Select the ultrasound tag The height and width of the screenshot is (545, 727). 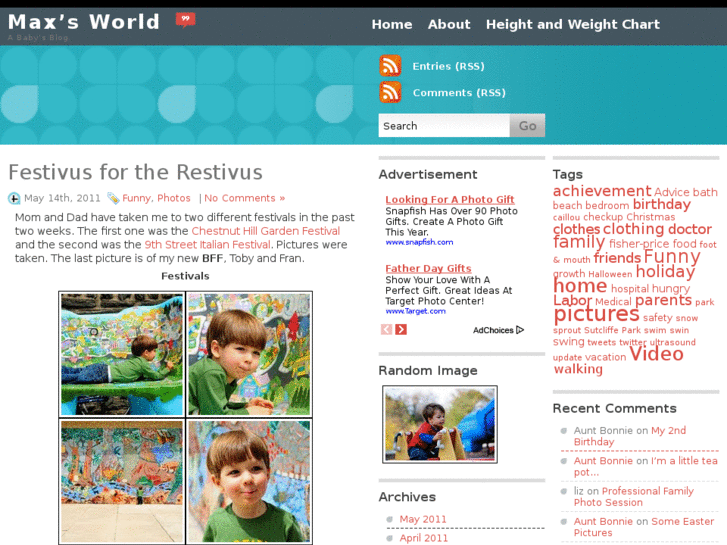tap(672, 342)
